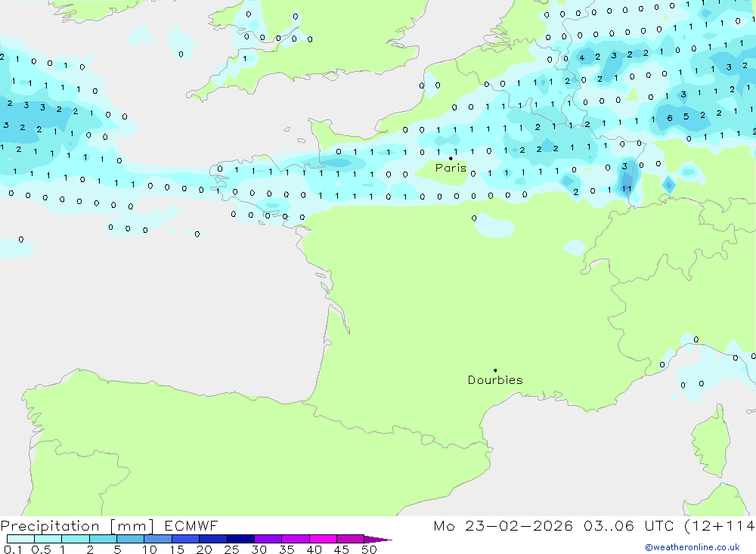The width and height of the screenshot is (756, 554).
Task: Click the 'Precipitation [mm]' title text
Action: pyautogui.click(x=77, y=526)
